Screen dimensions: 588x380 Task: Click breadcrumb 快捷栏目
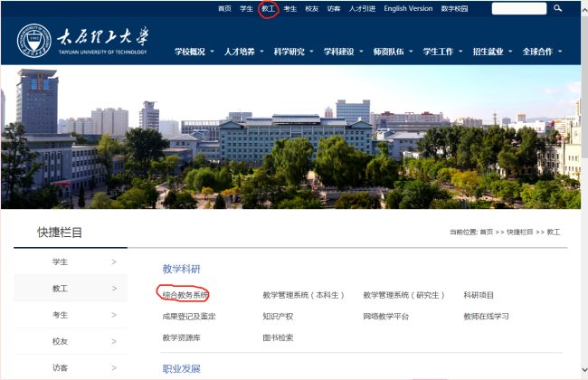pyautogui.click(x=519, y=232)
